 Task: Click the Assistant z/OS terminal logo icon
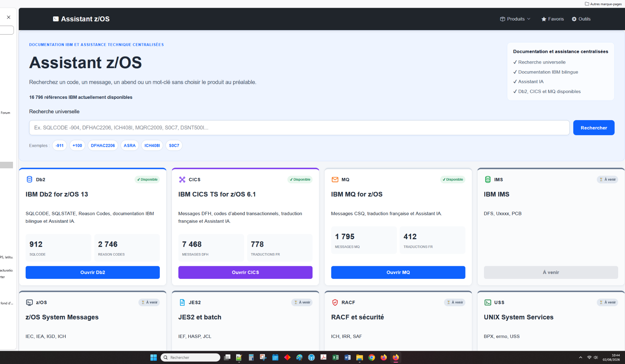click(56, 19)
